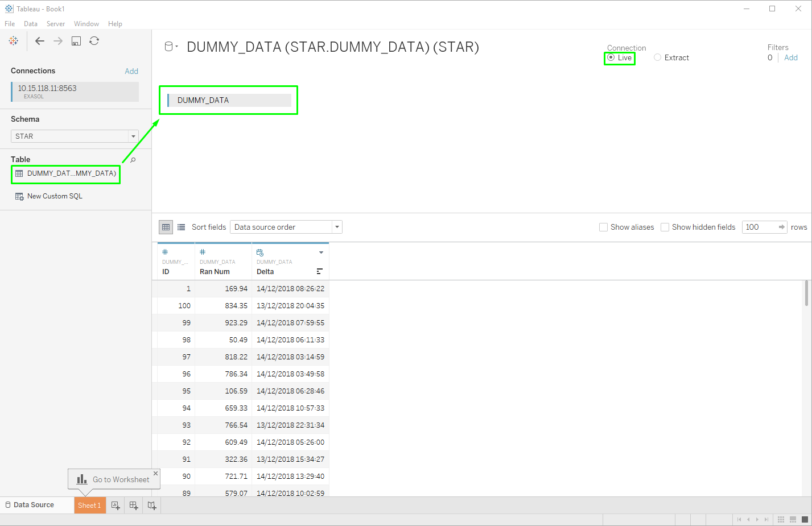Click the search tables magnifier icon
This screenshot has height=526, width=812.
pos(133,160)
